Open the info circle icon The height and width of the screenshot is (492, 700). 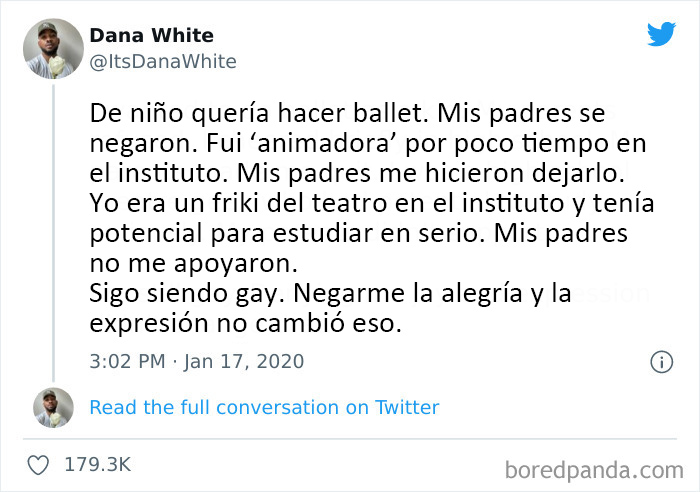[x=661, y=362]
